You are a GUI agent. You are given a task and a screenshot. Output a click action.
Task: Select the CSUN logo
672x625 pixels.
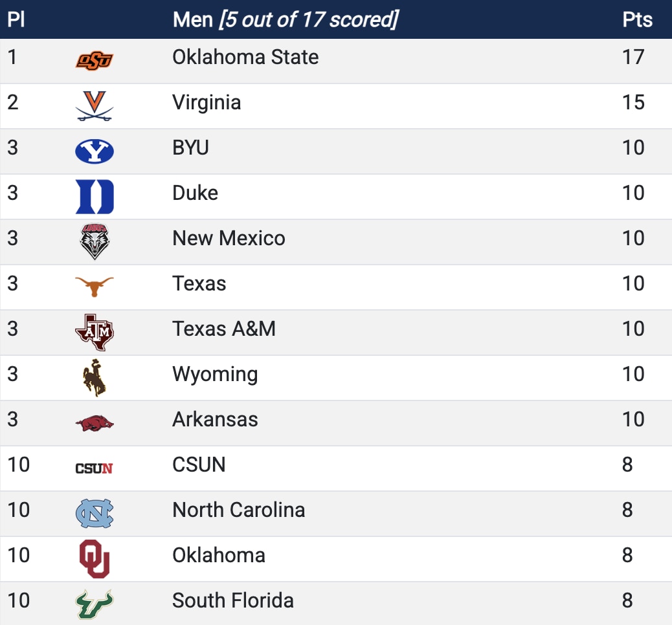click(95, 468)
